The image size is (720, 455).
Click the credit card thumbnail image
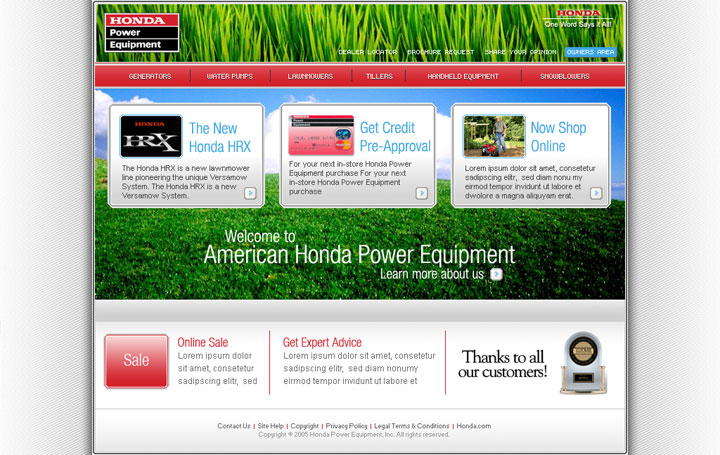coord(321,135)
